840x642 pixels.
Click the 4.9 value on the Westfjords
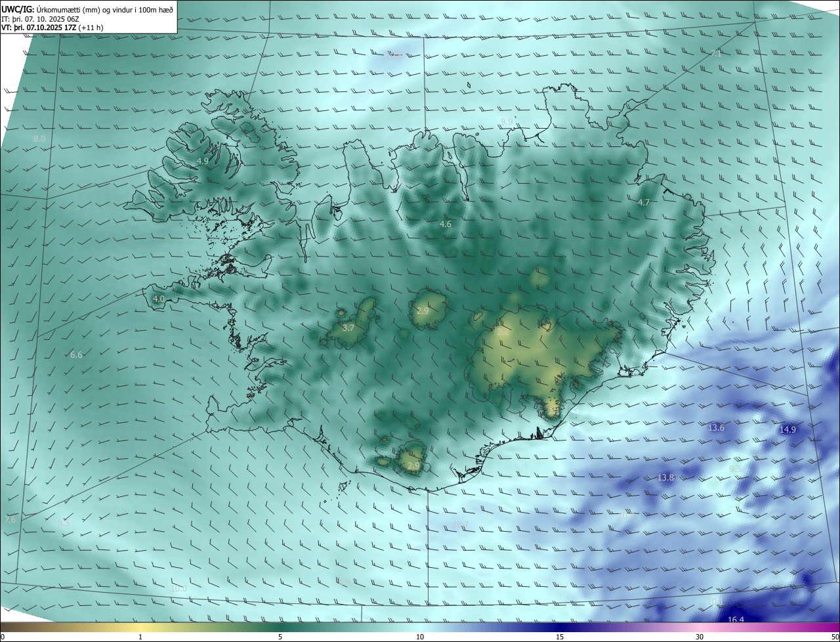point(203,161)
